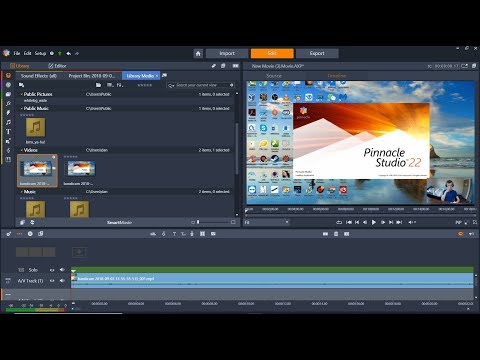Click the folder view icon in library toolbar
The width and height of the screenshot is (480, 360).
(x=98, y=85)
